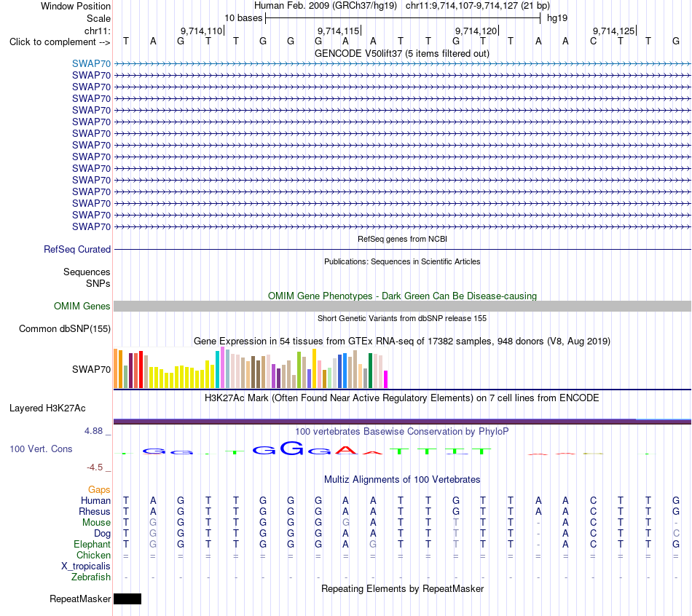Click the SNPs track label

coord(98,283)
